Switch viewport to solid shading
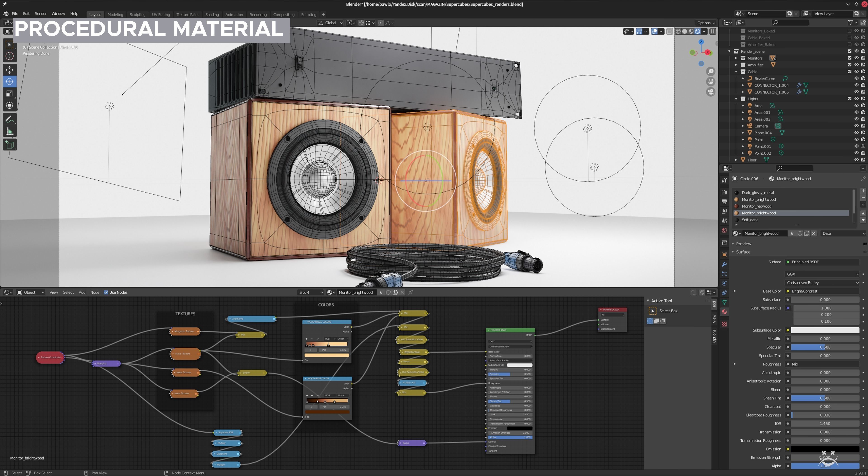Image resolution: width=868 pixels, height=476 pixels. (684, 31)
